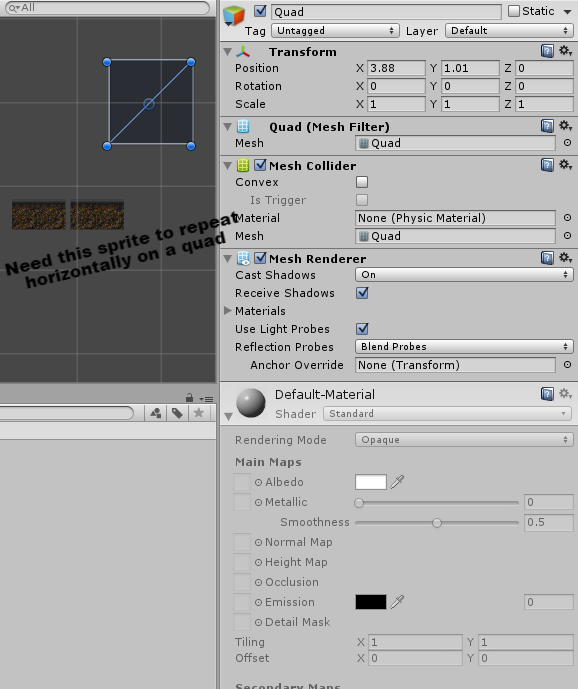Screen dimensions: 578x689
Task: Open the Tag Untagged dropdown
Action: pos(335,31)
